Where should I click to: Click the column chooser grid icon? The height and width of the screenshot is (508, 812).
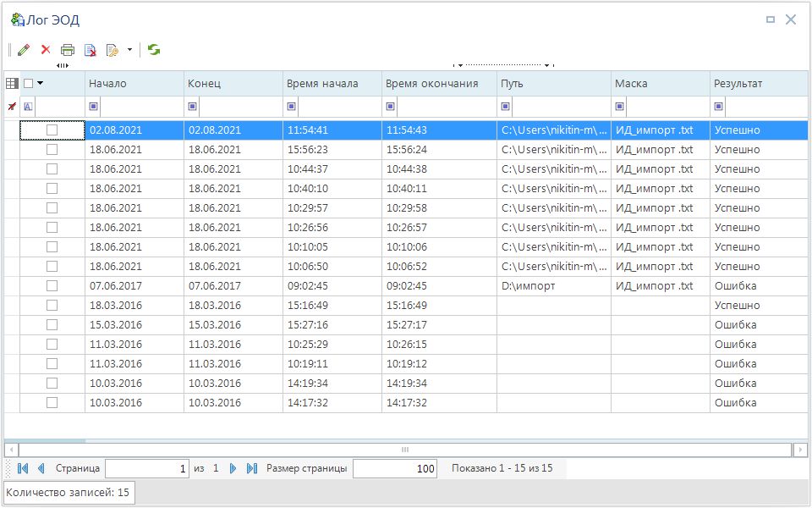click(x=12, y=83)
